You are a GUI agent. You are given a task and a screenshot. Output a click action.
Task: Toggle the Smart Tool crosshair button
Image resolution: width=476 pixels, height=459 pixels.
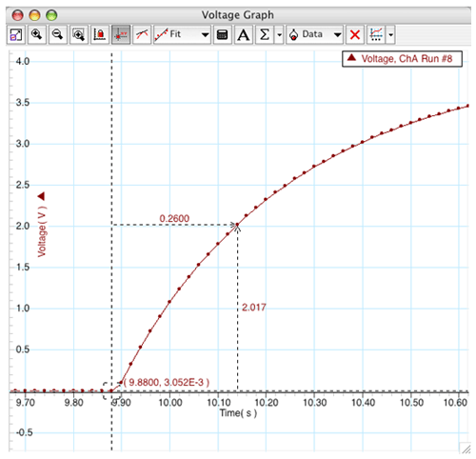click(x=121, y=34)
